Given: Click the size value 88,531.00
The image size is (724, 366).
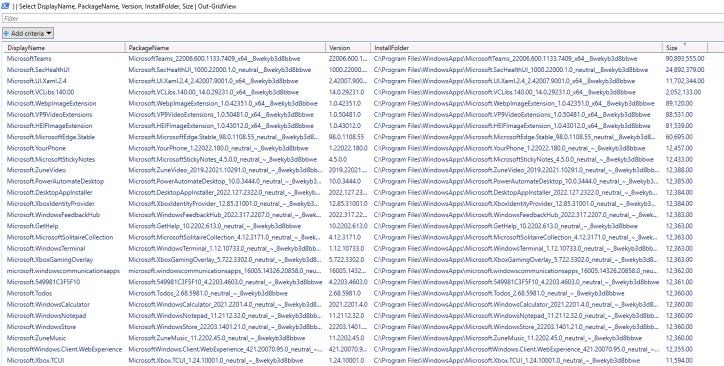Looking at the screenshot, I should pos(679,114).
